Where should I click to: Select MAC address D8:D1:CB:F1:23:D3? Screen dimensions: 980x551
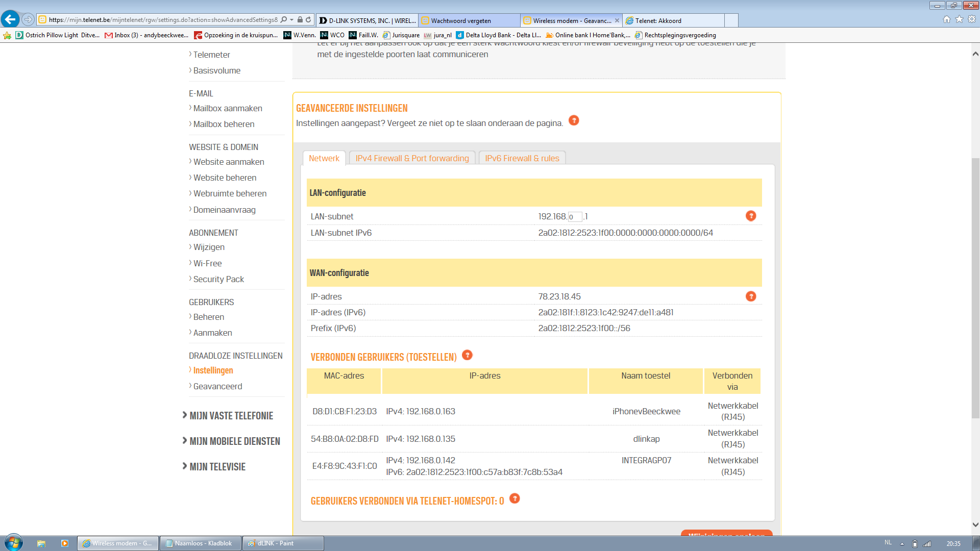tap(345, 411)
